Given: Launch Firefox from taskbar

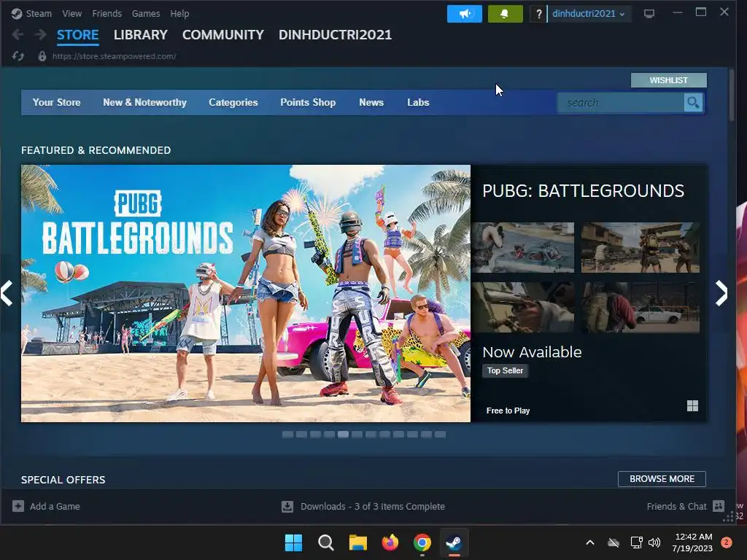Looking at the screenshot, I should point(390,542).
